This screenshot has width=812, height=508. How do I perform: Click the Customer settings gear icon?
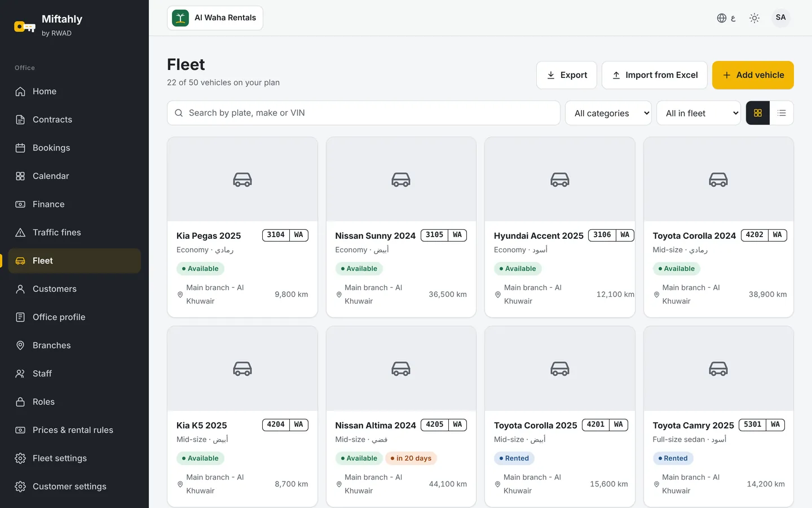[x=20, y=487]
